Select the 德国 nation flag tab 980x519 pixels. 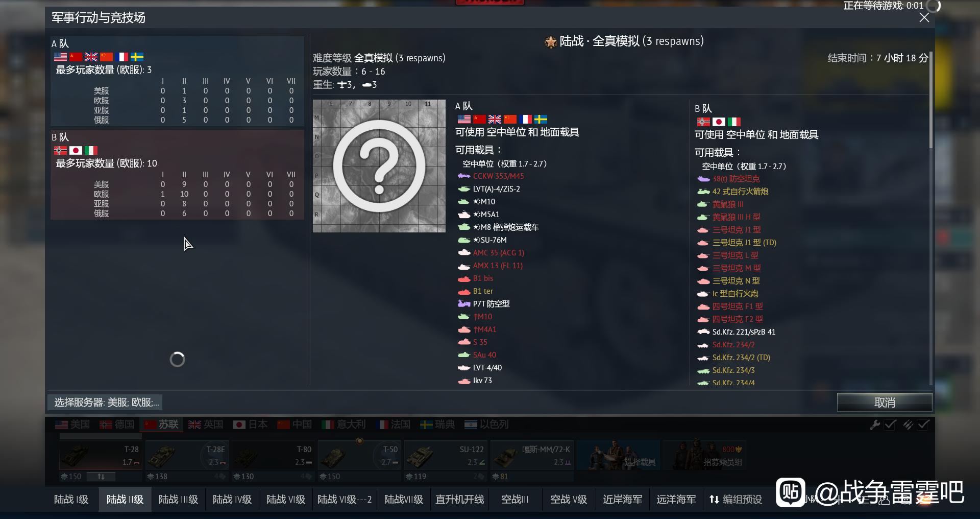coord(117,424)
